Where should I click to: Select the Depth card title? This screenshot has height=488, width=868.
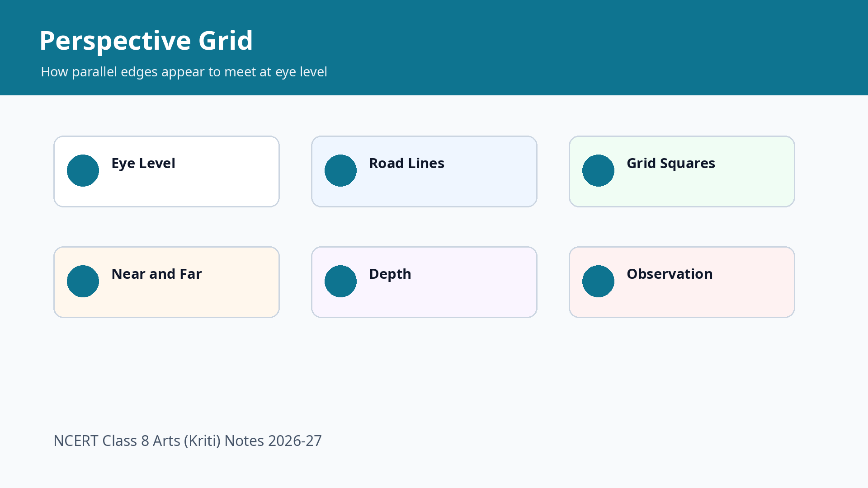pos(390,274)
